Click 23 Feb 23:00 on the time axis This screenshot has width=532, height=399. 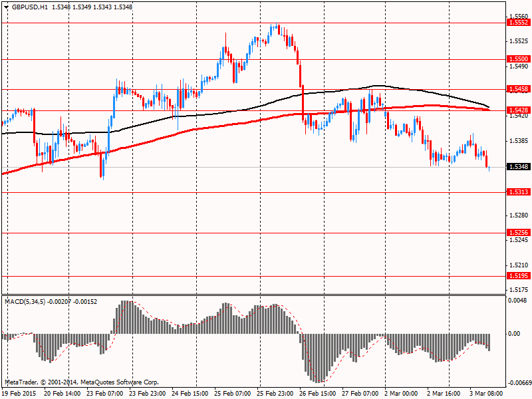pyautogui.click(x=148, y=394)
